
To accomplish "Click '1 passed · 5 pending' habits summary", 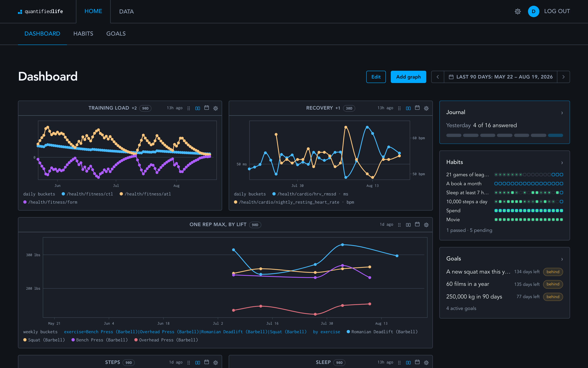I will coord(469,230).
